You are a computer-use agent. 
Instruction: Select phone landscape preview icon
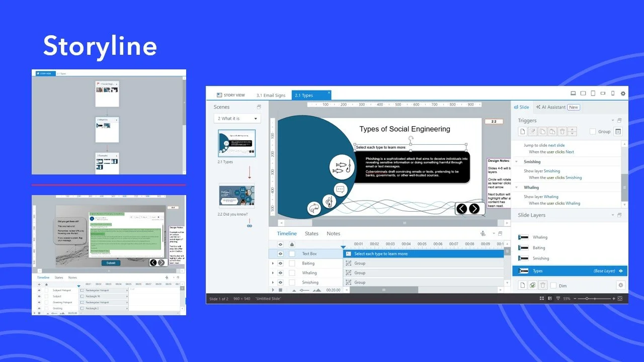(x=603, y=94)
